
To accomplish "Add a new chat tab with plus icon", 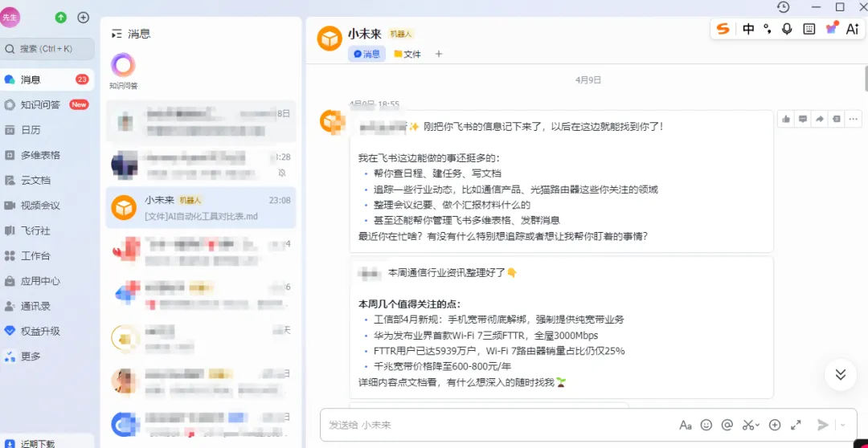I will 439,55.
